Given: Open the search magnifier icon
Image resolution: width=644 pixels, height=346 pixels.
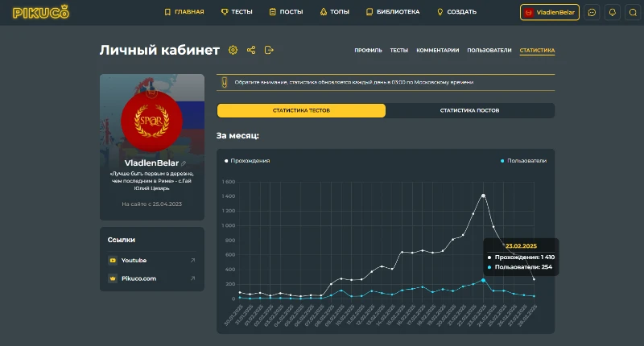Looking at the screenshot, I should tap(633, 12).
